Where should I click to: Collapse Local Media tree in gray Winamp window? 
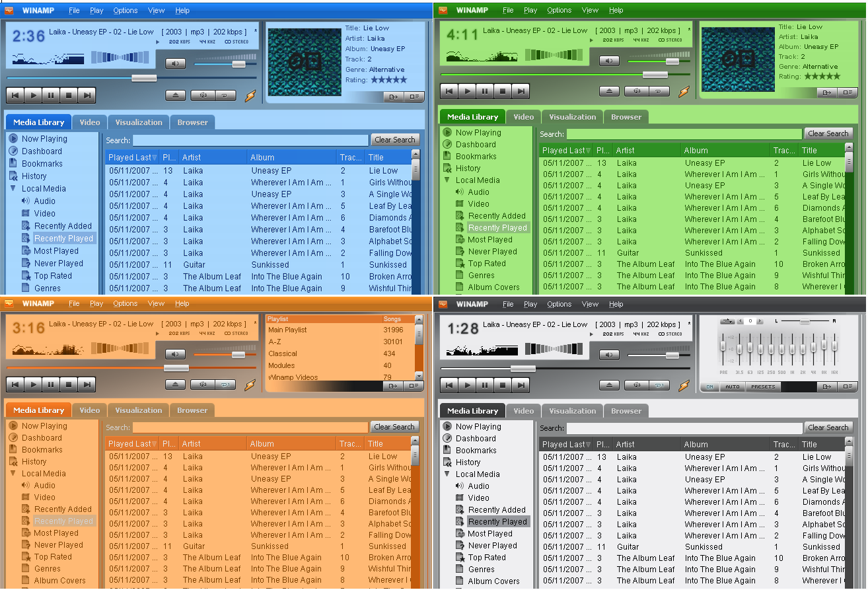click(447, 474)
